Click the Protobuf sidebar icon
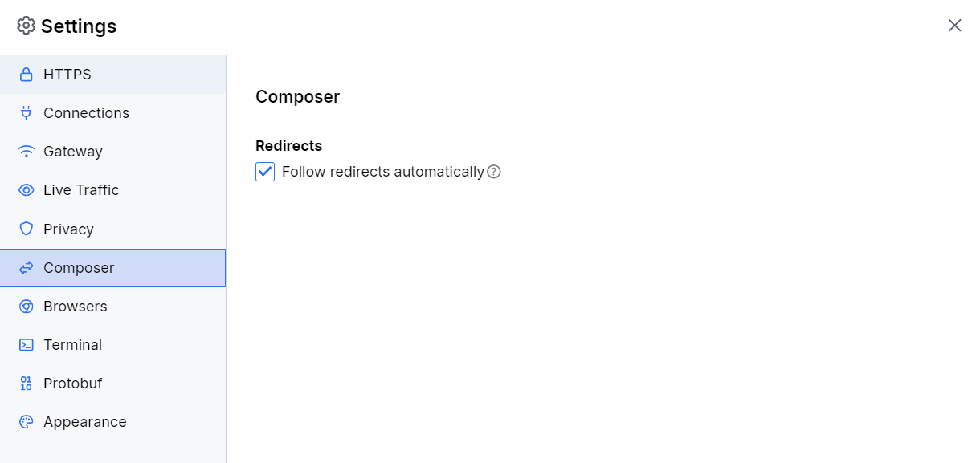Viewport: 980px width, 463px height. [26, 383]
